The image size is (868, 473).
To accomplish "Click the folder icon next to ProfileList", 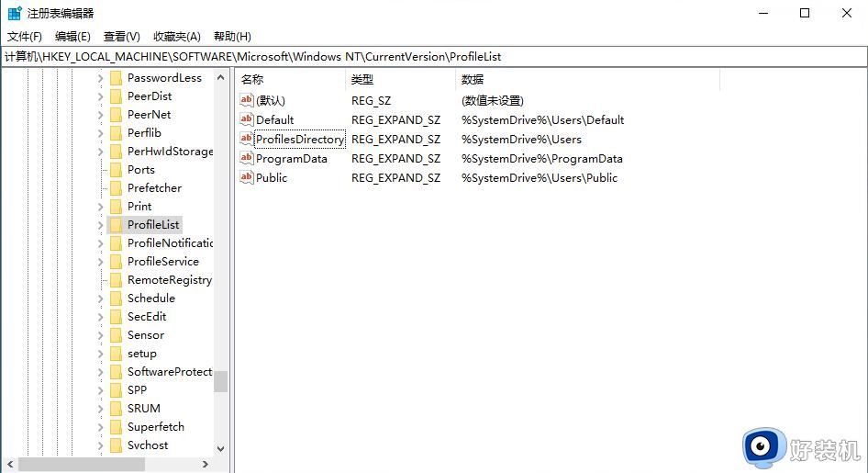I will point(116,225).
